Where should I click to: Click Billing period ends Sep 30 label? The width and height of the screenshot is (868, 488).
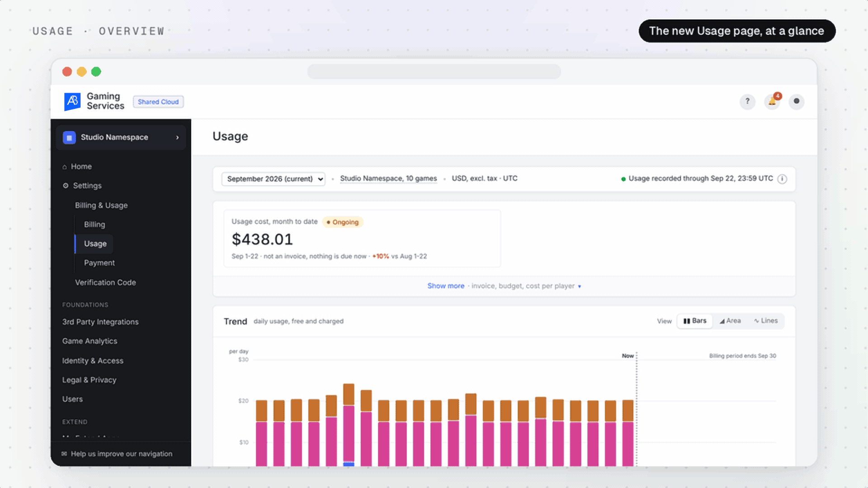point(743,356)
